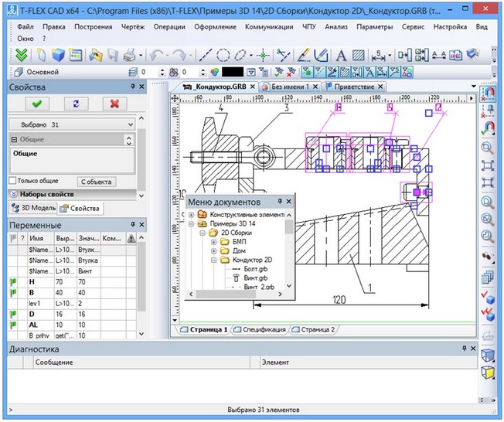Expand the Конструктивные элементы tree node
The image size is (504, 422).
pos(191,214)
